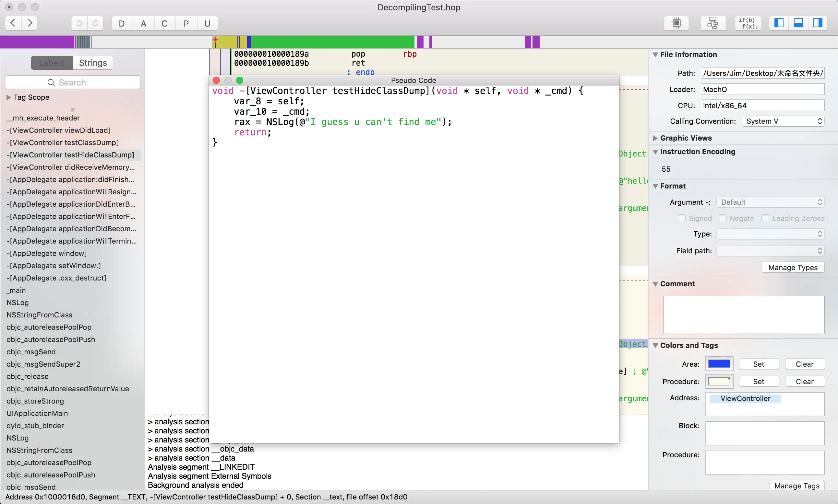Click the Manage Types button
The height and width of the screenshot is (504, 838).
click(x=793, y=268)
